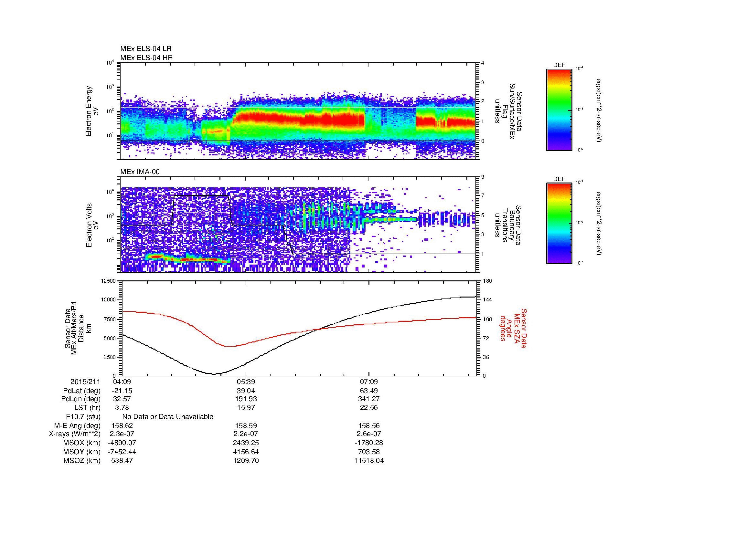Click the 'No Data or Data Unavailable' text
Viewport: 756px width, 534px height.
point(168,416)
